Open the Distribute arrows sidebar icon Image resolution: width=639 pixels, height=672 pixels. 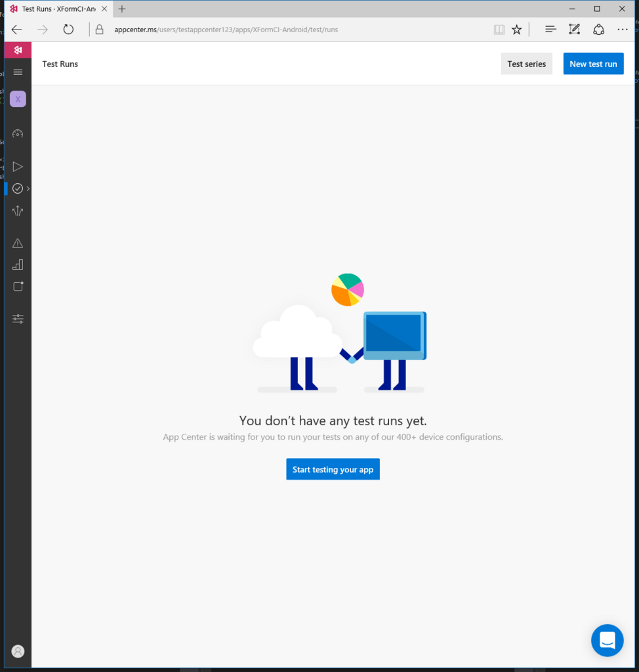tap(18, 211)
